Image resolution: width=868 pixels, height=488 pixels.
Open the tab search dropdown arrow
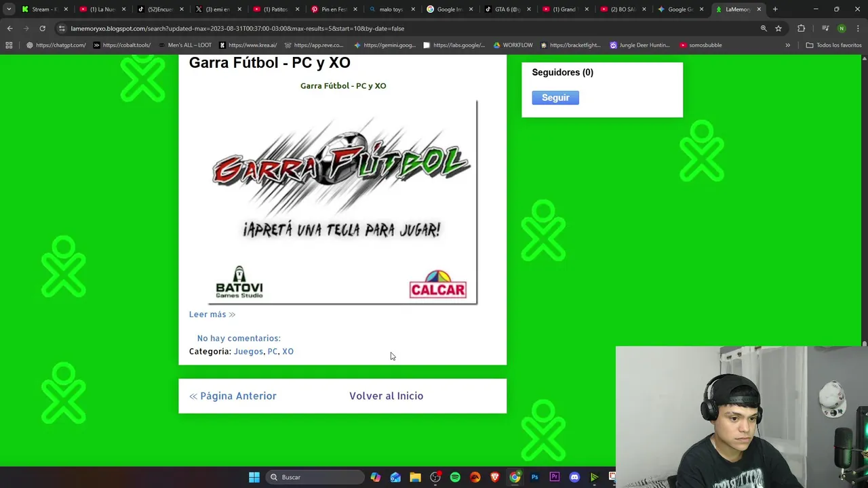click(9, 9)
